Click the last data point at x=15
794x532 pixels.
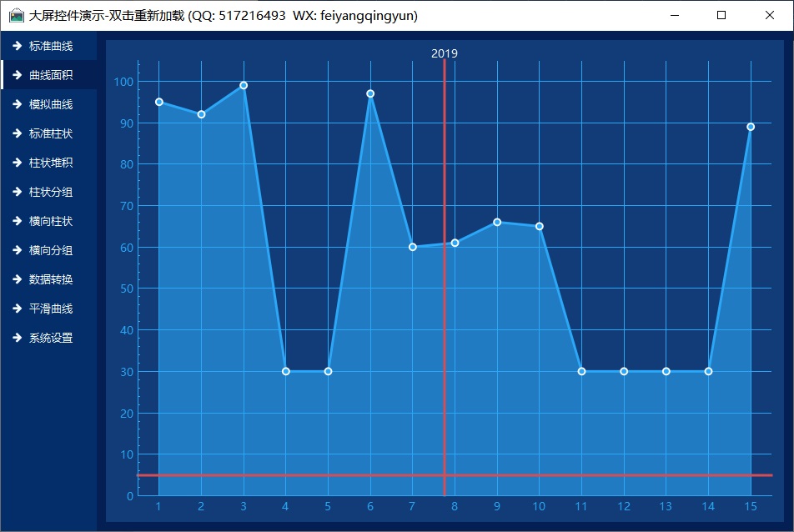pyautogui.click(x=751, y=127)
